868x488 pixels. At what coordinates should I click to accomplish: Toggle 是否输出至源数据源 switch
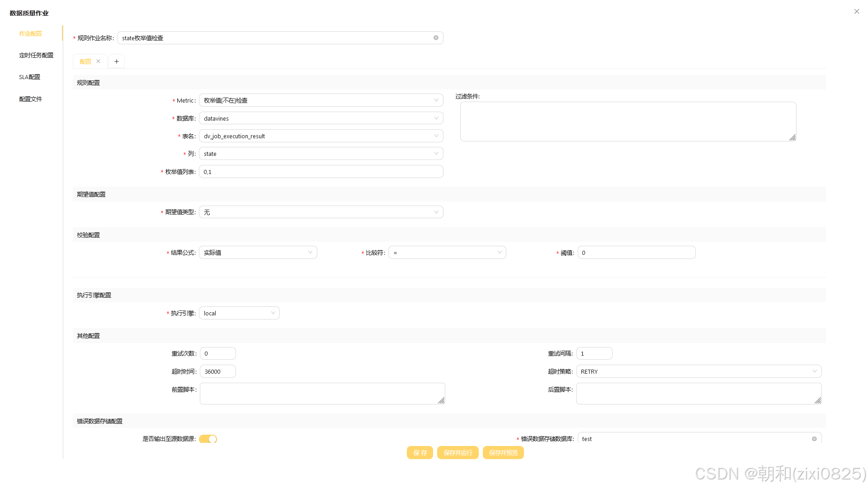point(208,439)
